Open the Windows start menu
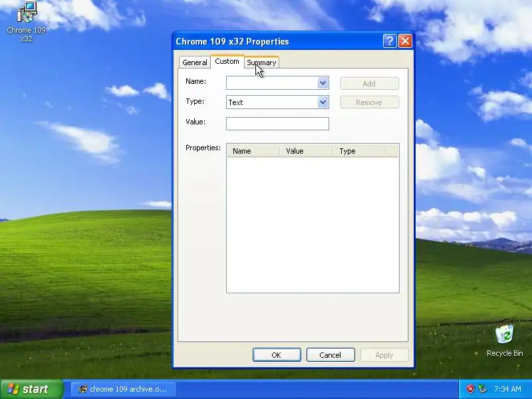The width and height of the screenshot is (532, 399). coord(31,389)
